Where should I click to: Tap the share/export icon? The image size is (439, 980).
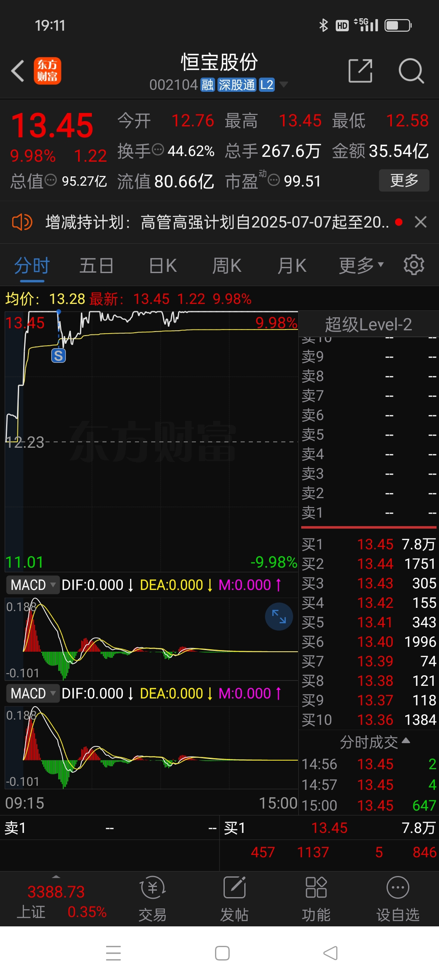361,71
